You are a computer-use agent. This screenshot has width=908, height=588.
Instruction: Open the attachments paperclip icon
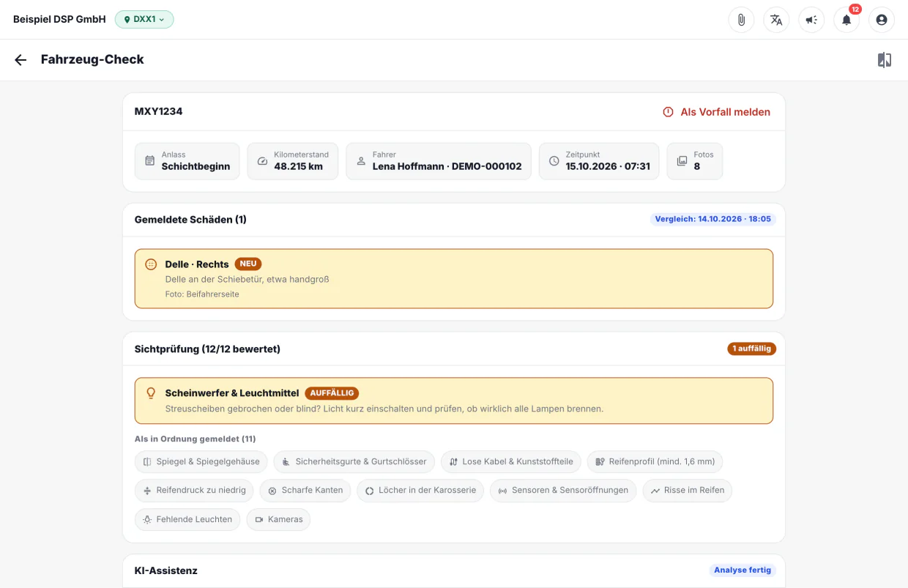click(741, 20)
